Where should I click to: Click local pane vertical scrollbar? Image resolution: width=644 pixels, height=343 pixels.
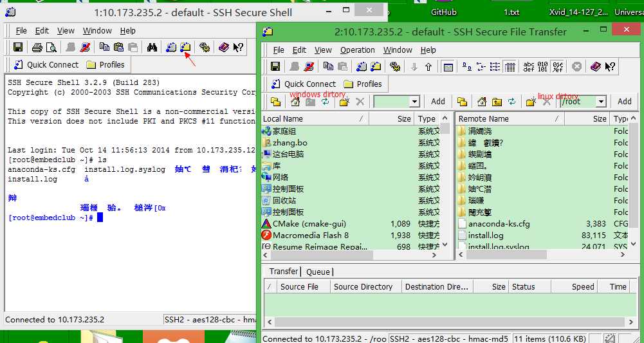pyautogui.click(x=445, y=181)
